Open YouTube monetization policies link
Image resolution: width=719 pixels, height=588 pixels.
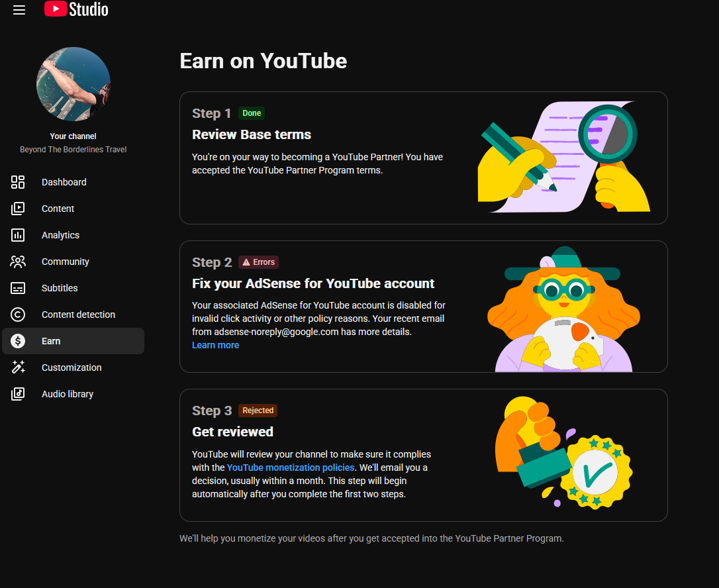pos(291,467)
